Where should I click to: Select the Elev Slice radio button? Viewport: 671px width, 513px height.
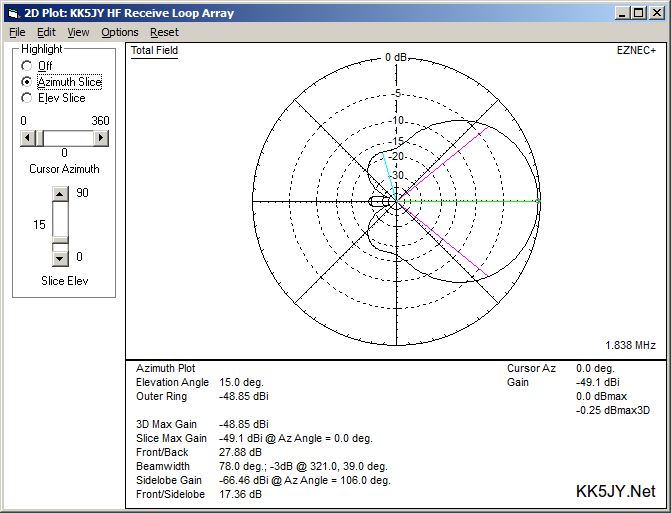(27, 98)
